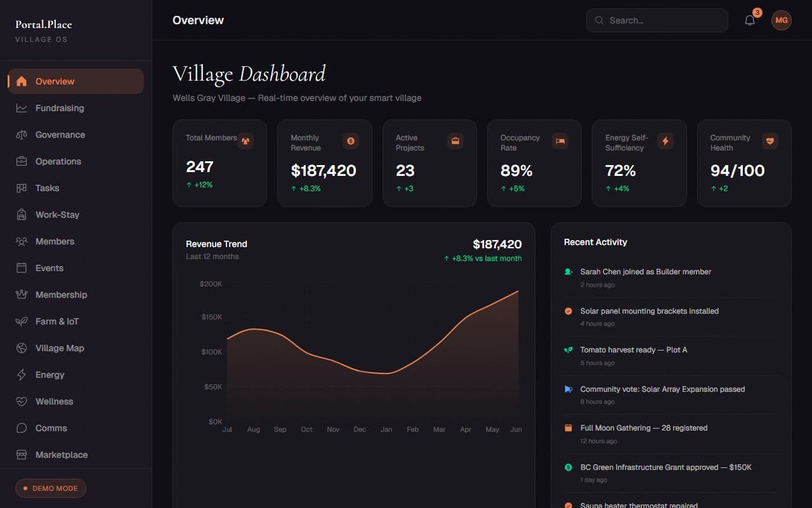Click the search magnifier icon

pos(599,20)
